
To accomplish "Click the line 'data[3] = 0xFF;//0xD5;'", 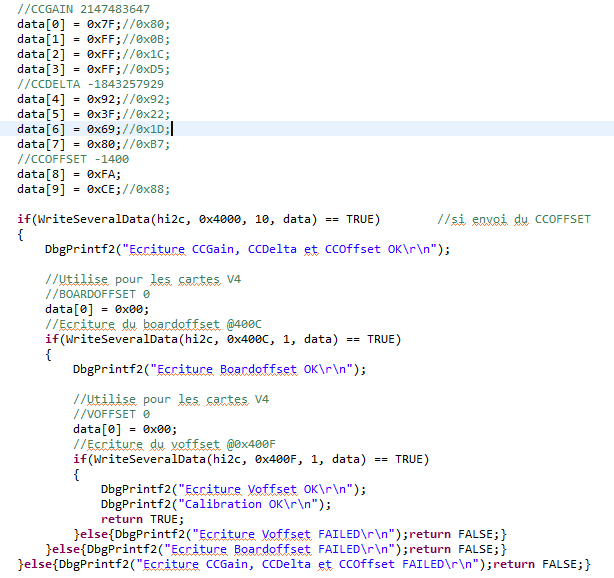I will (93, 69).
